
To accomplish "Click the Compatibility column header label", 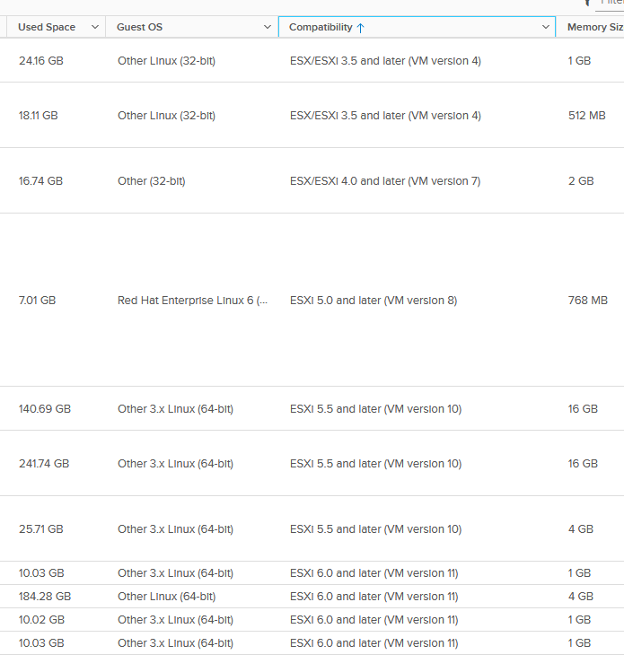I will [x=321, y=28].
